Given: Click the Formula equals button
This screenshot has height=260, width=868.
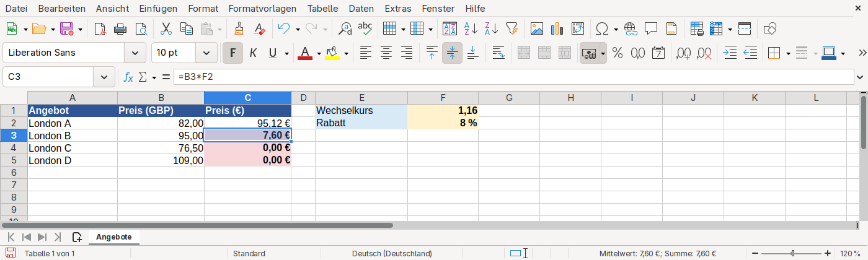Looking at the screenshot, I should pos(166,77).
